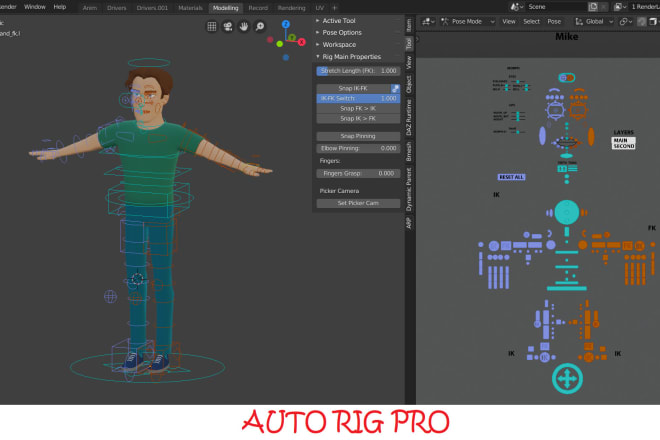Open the editor type selector in picker view
Screen dimensions: 660x440
(428, 21)
